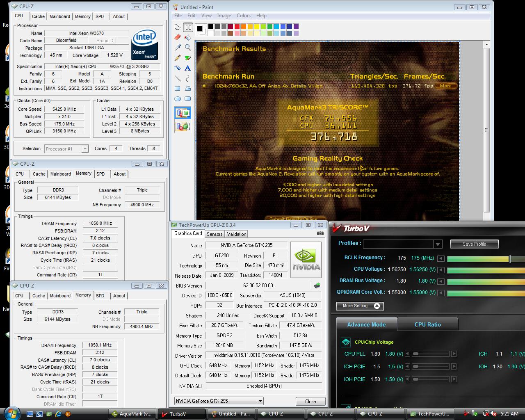The image size is (525, 420).
Task: Click the CPU/Chip Voltage chip icon
Action: 346,342
